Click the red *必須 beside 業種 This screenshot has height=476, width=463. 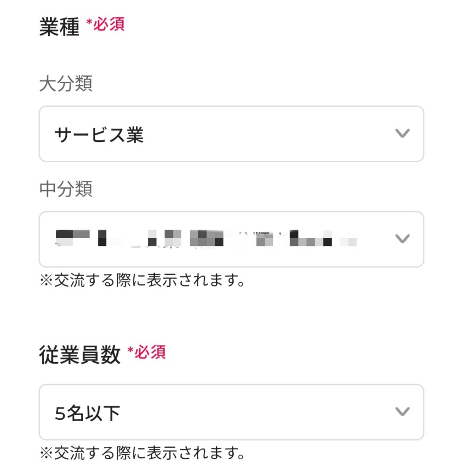click(x=105, y=25)
